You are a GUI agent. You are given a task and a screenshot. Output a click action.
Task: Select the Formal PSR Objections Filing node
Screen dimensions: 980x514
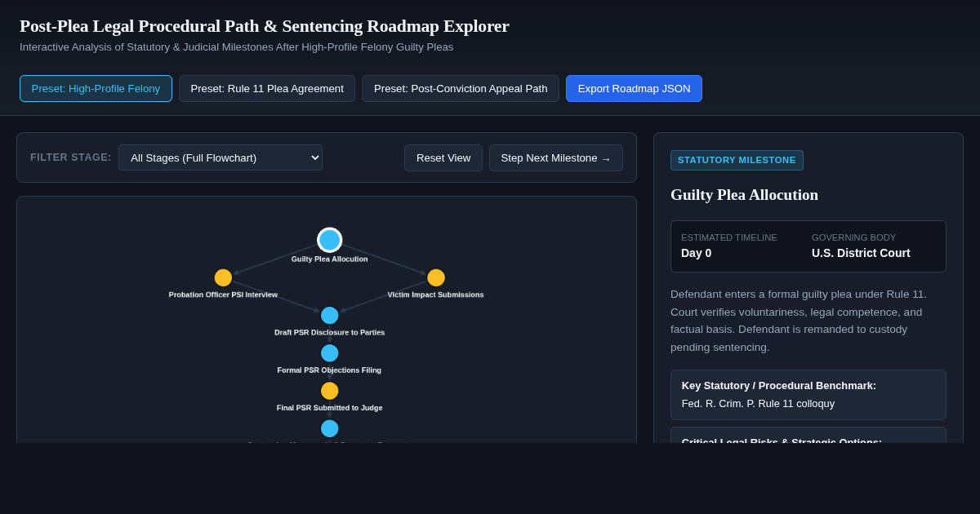pyautogui.click(x=329, y=352)
